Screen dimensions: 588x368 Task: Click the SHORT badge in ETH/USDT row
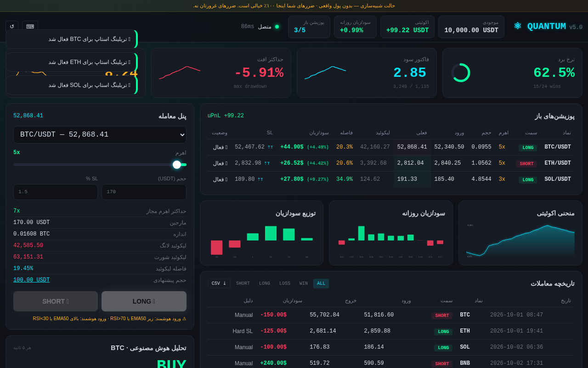click(526, 164)
